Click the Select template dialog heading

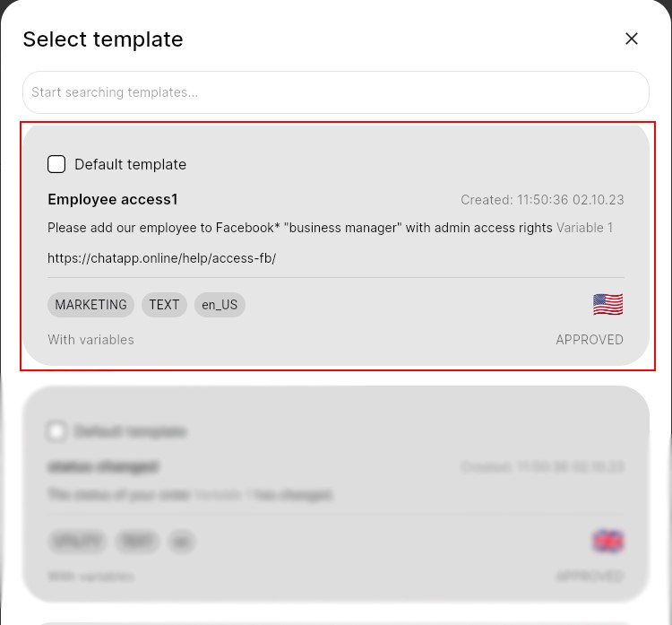(x=103, y=39)
